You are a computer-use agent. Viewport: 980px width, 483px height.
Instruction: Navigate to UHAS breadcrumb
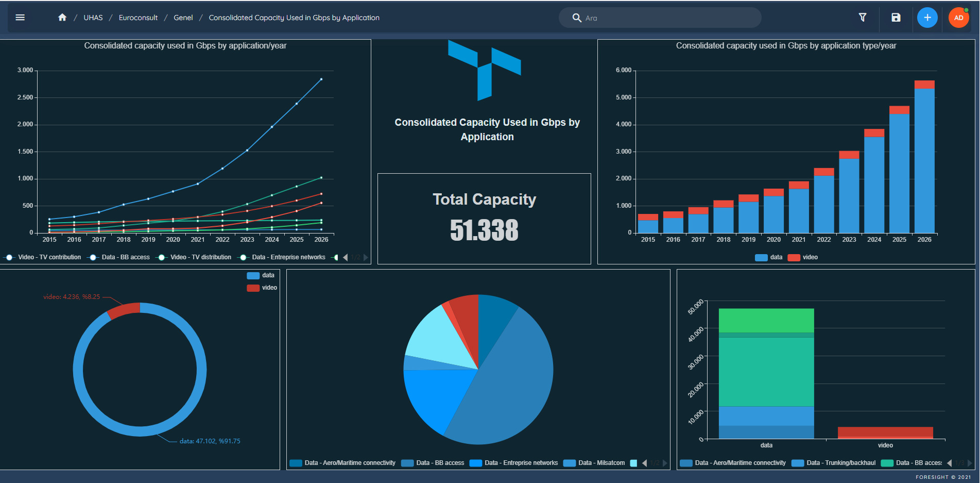(93, 18)
